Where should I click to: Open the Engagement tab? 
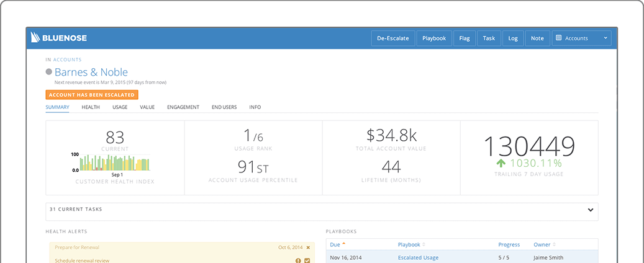pyautogui.click(x=183, y=107)
